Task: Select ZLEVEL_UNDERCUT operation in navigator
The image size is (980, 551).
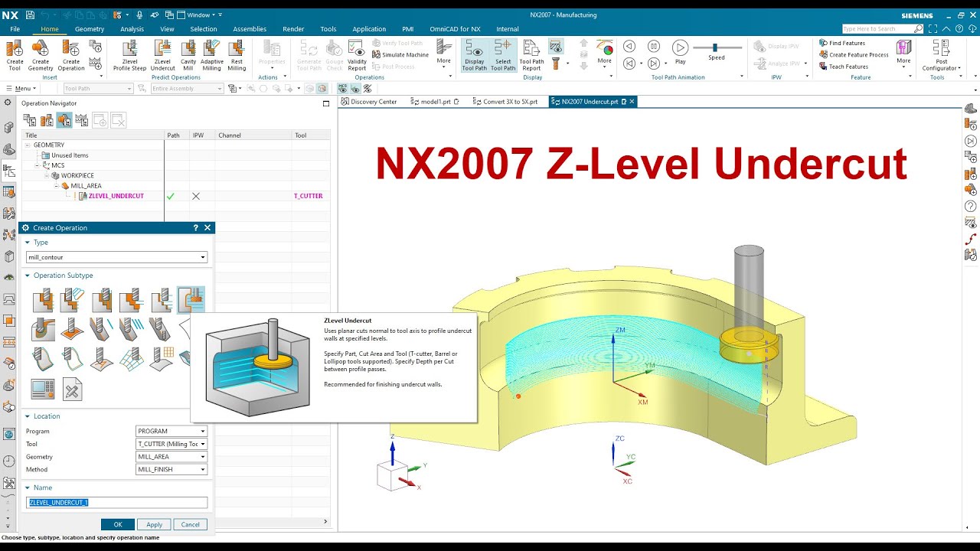Action: [116, 196]
